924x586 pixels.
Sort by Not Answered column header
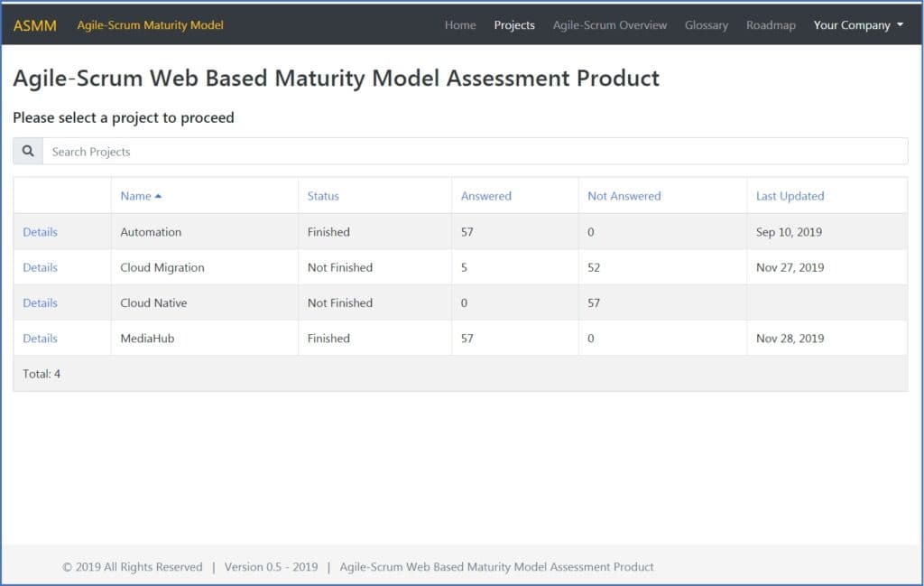pyautogui.click(x=624, y=196)
